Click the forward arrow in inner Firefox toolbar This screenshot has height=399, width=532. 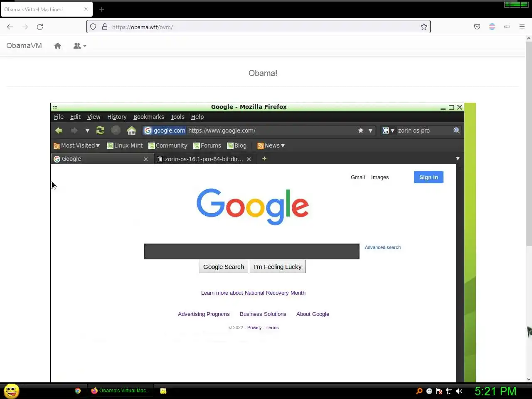(74, 131)
